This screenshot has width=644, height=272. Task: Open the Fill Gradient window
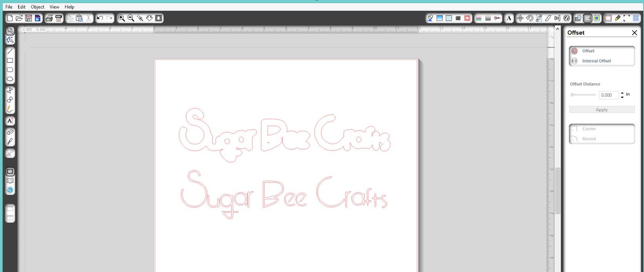click(x=440, y=18)
